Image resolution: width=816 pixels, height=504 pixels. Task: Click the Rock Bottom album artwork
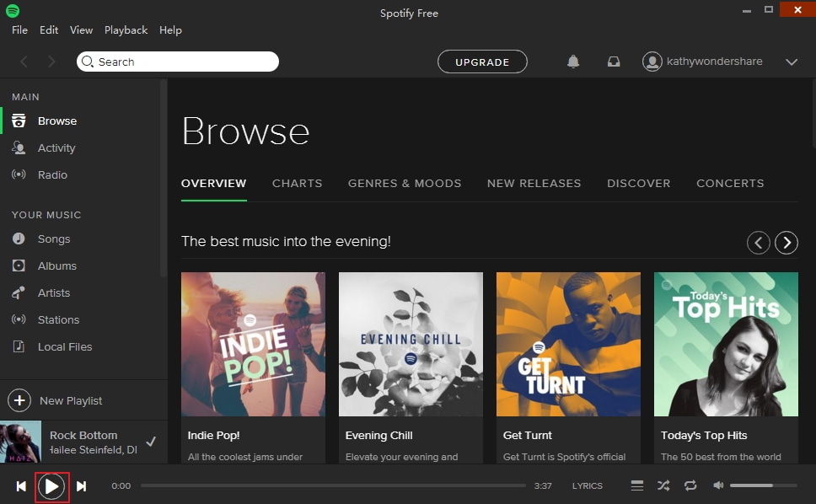tap(20, 442)
